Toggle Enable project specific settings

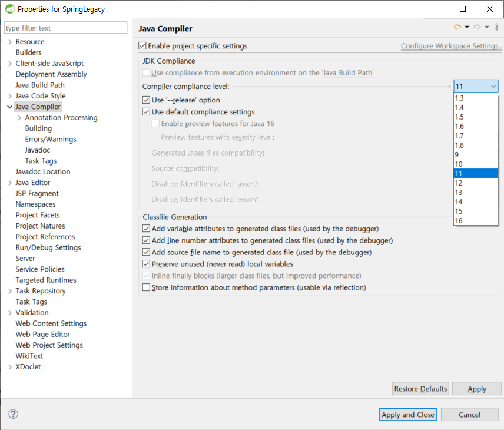tap(142, 46)
